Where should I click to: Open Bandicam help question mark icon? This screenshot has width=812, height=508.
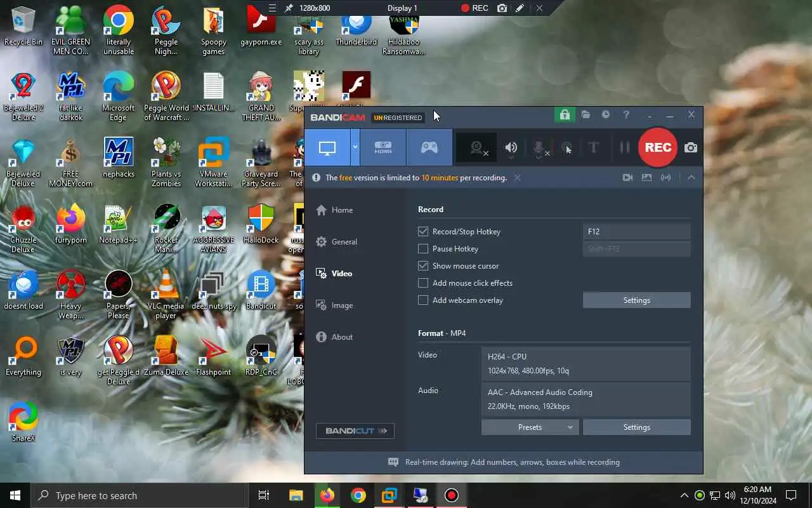626,115
